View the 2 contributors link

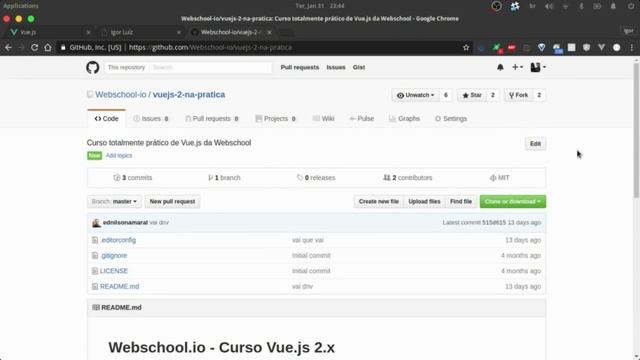pyautogui.click(x=408, y=178)
